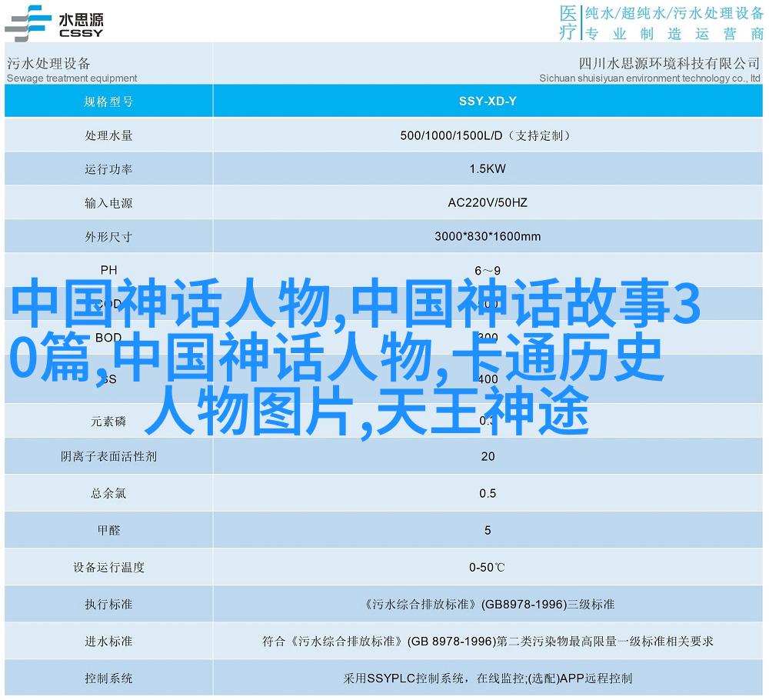Image resolution: width=769 pixels, height=700 pixels.
Task: Click the 医疗 header label
Action: point(568,22)
